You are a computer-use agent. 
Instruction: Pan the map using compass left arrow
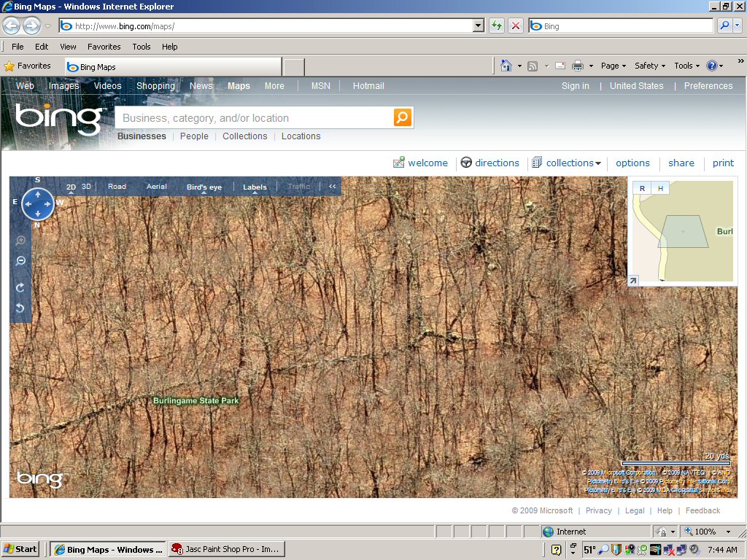pyautogui.click(x=28, y=204)
